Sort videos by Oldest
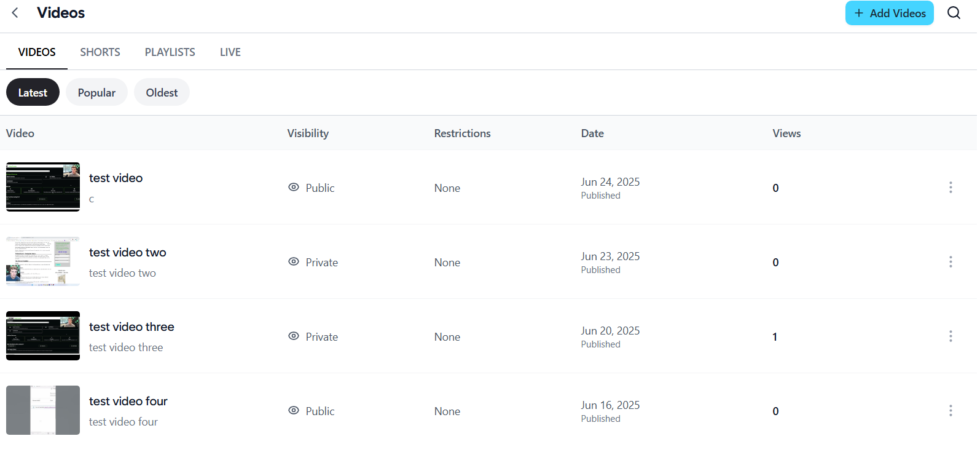This screenshot has width=980, height=452. (162, 92)
